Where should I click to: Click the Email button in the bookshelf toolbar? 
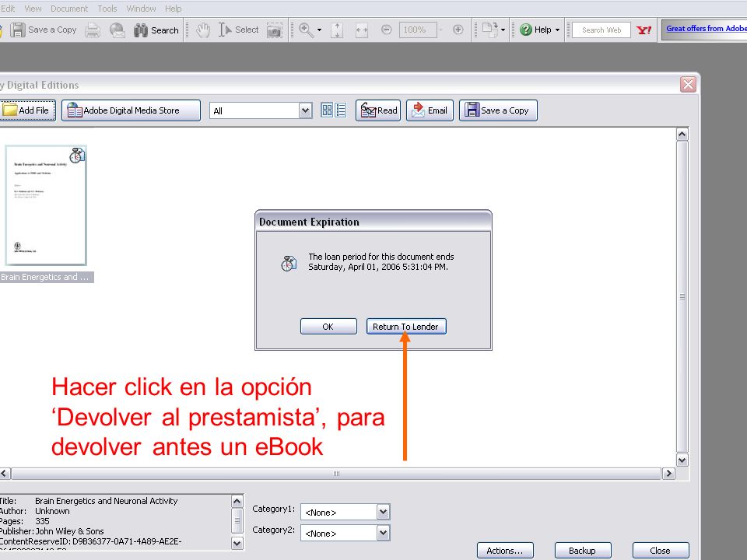point(430,110)
